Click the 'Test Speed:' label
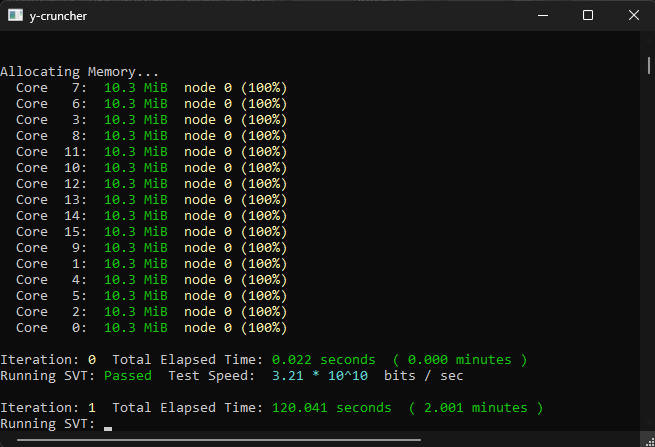The height and width of the screenshot is (447, 655). 211,376
